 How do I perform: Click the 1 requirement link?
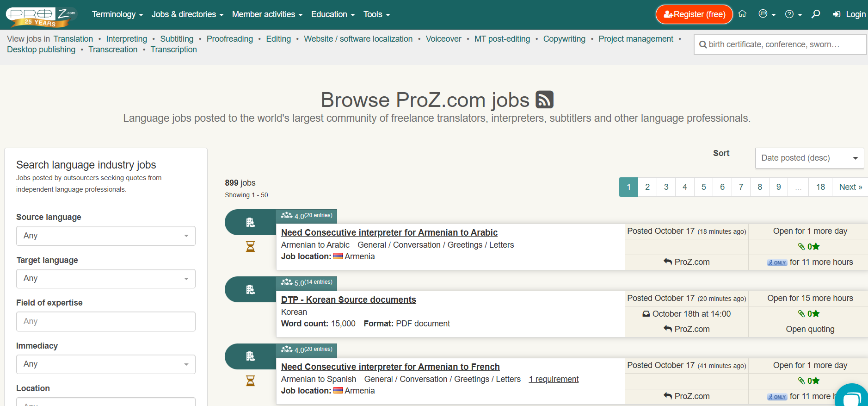pyautogui.click(x=554, y=379)
